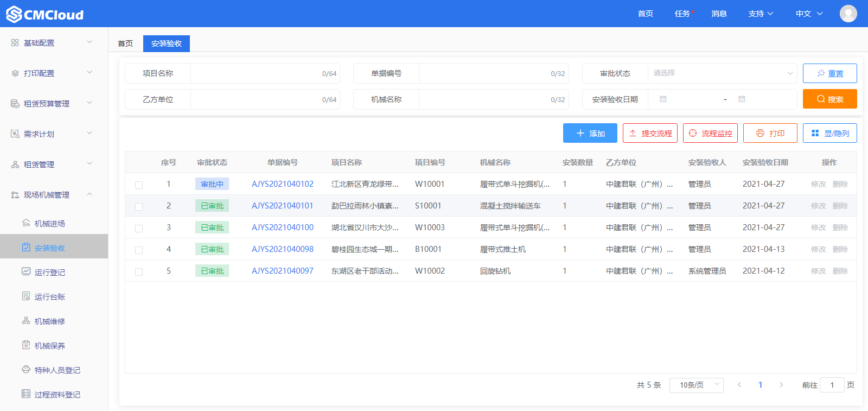Click the 运行登记 chart icon
Image resolution: width=868 pixels, height=411 pixels.
(26, 271)
